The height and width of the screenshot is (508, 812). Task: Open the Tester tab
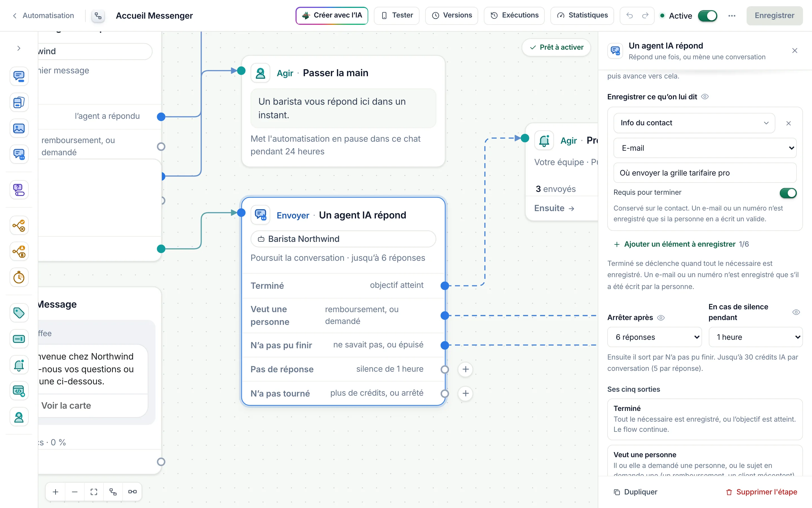(x=397, y=16)
